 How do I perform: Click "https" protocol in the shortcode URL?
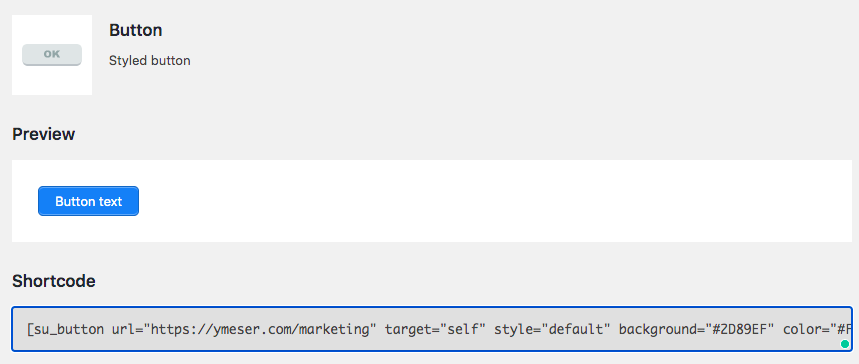[x=170, y=329]
